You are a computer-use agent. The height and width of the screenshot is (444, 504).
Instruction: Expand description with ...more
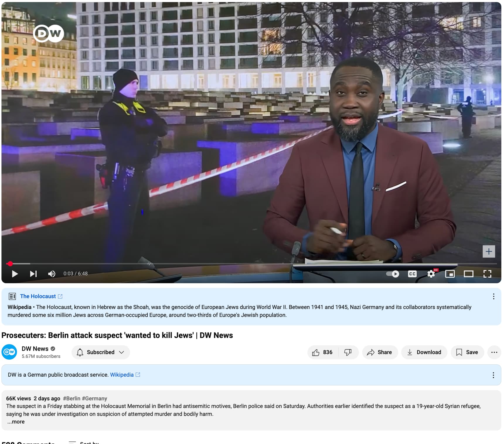pos(16,422)
